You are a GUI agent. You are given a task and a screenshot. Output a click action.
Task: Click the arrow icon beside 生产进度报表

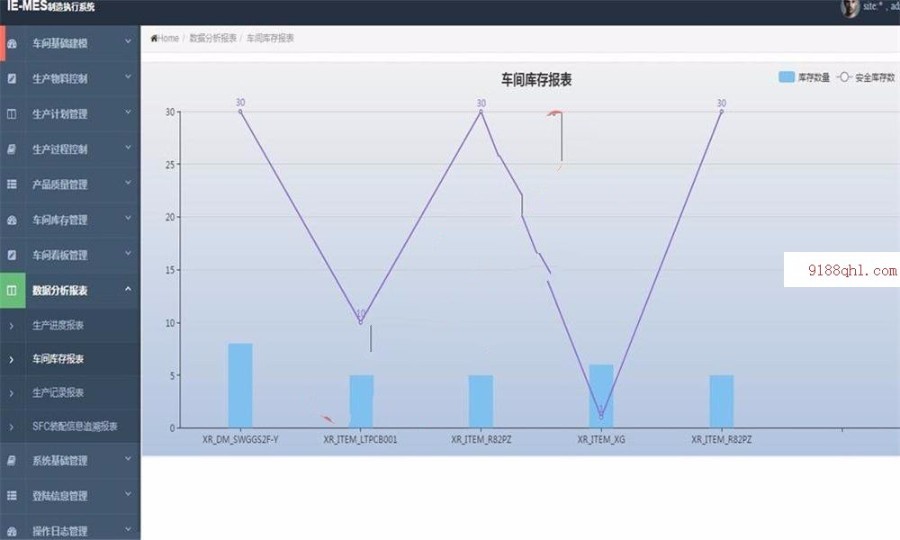tap(11, 325)
